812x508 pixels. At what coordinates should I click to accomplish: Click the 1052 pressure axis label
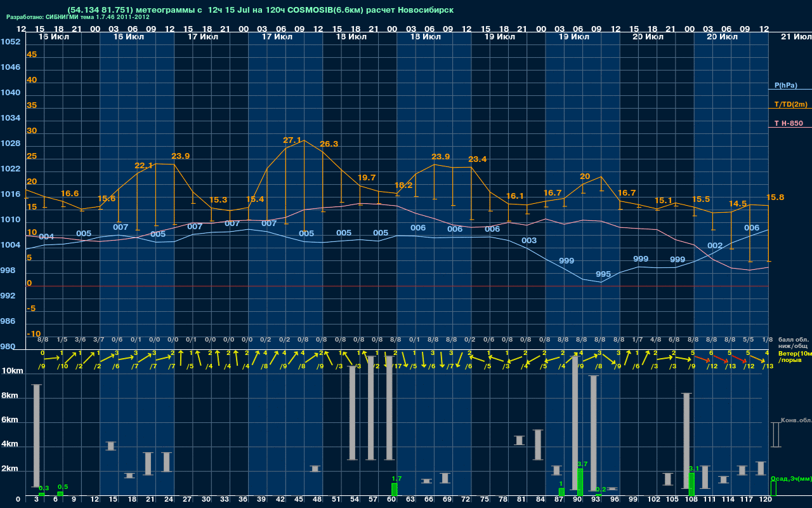11,42
